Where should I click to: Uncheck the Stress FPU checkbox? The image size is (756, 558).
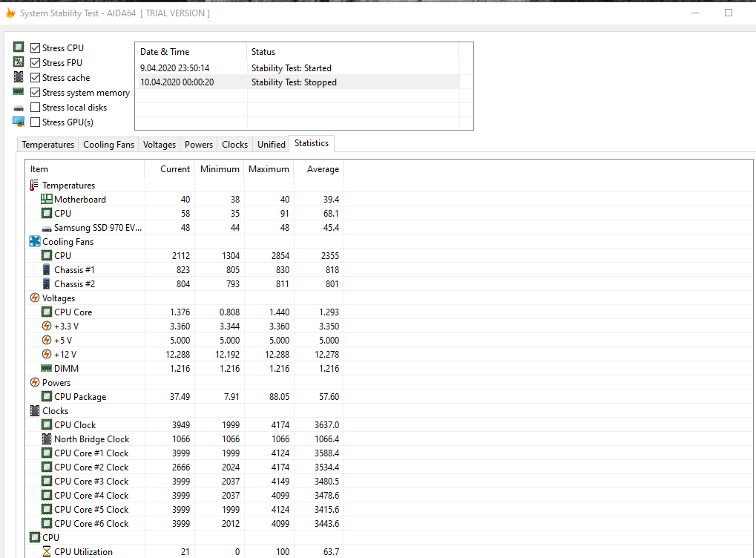(x=35, y=62)
